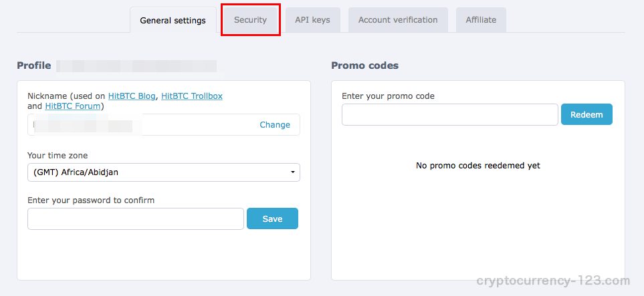
Task: Select the General settings tab
Action: click(173, 20)
